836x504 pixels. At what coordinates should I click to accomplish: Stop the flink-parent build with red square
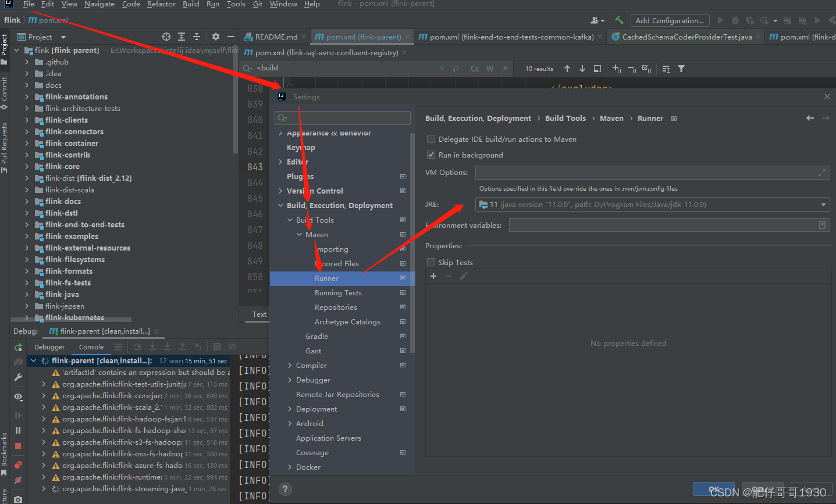click(18, 446)
